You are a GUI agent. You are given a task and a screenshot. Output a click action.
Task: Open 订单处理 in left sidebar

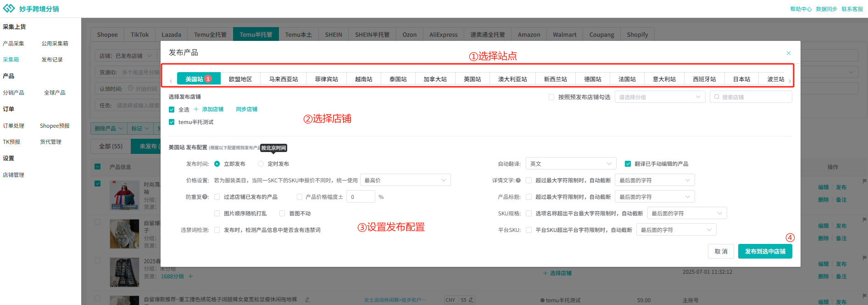pos(13,126)
